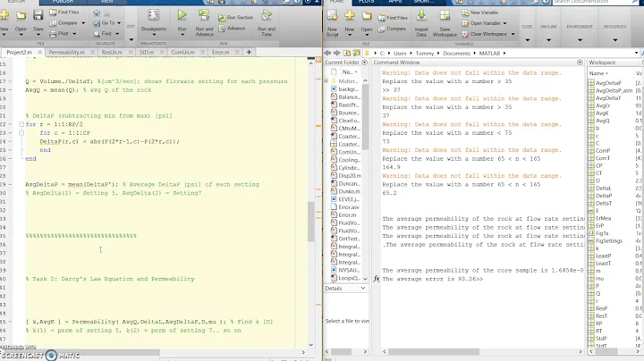This screenshot has height=361, width=644.
Task: Expand the RESOURCES section dropdown
Action: [x=614, y=40]
